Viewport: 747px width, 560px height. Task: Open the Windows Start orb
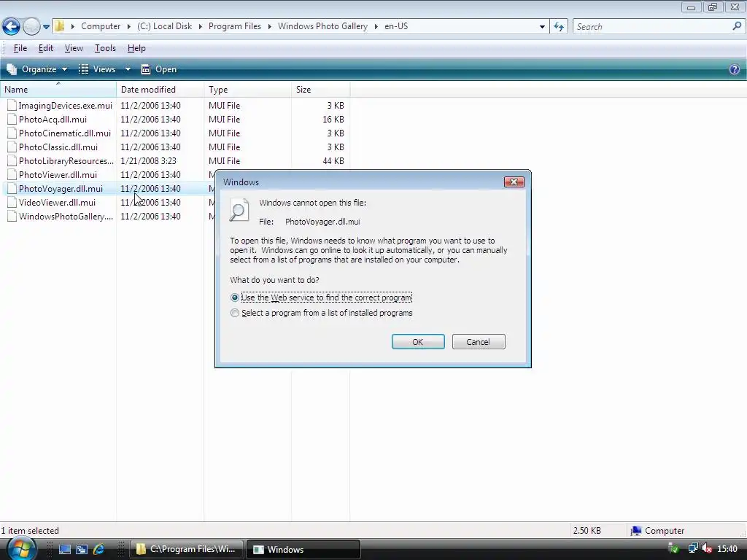coord(21,549)
